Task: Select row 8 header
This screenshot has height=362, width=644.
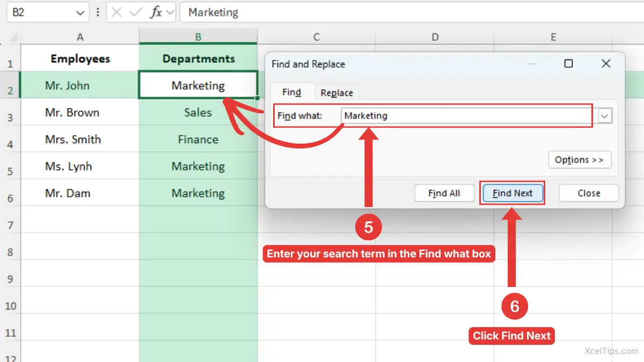Action: coord(10,247)
